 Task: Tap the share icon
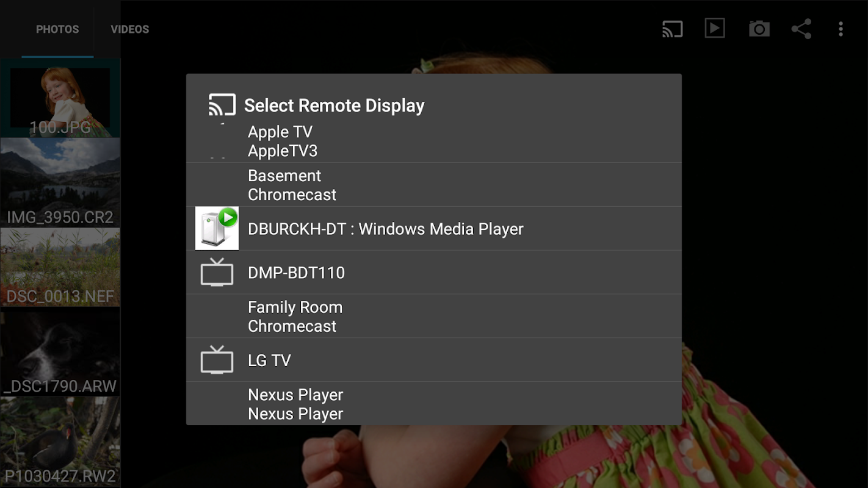coord(801,29)
